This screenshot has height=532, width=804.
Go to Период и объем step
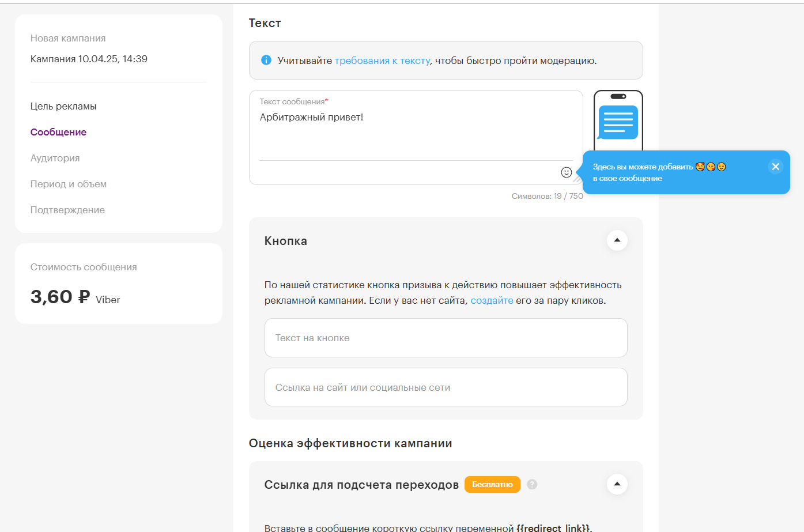pyautogui.click(x=69, y=184)
